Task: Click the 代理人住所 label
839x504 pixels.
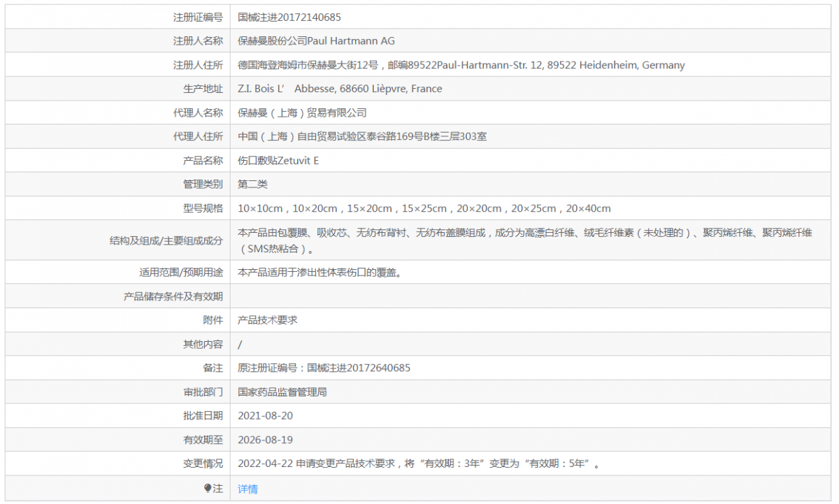Action: pyautogui.click(x=198, y=136)
